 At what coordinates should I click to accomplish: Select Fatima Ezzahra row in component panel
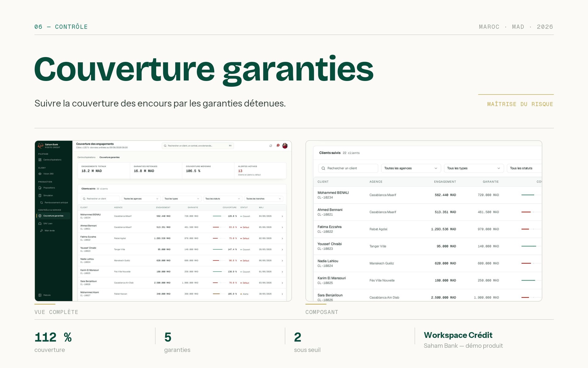pyautogui.click(x=428, y=229)
